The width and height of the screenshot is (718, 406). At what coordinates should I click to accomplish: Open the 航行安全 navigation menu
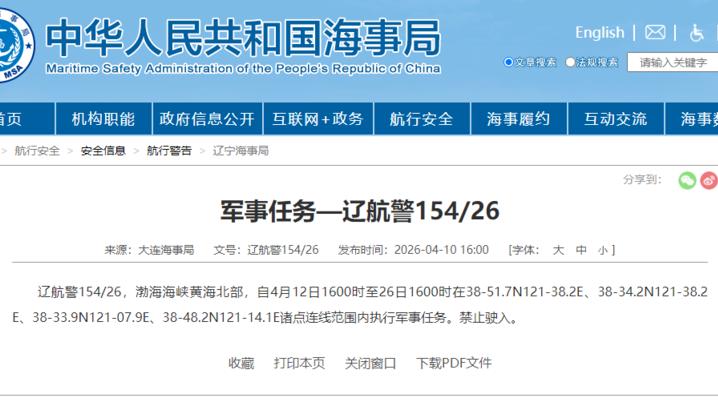[421, 119]
